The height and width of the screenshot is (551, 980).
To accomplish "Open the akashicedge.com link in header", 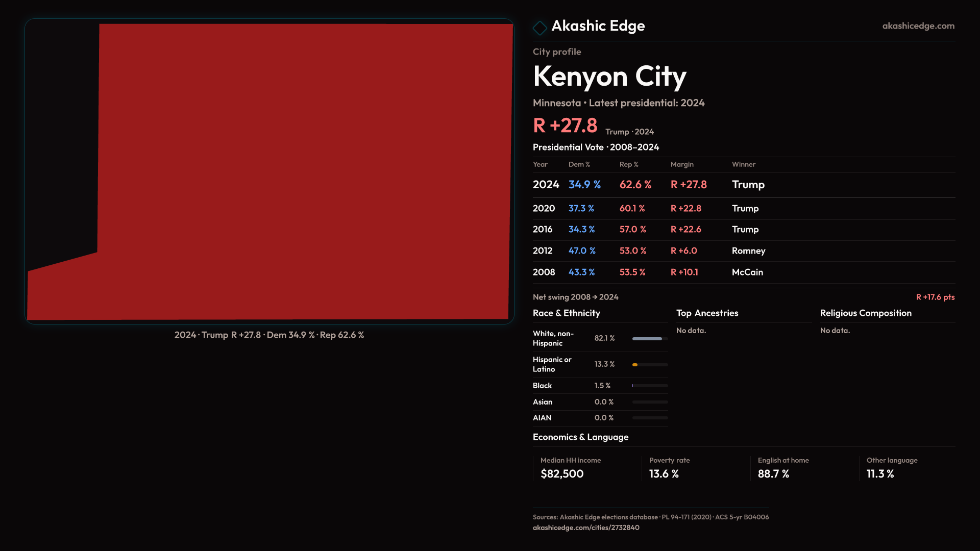I will (918, 26).
